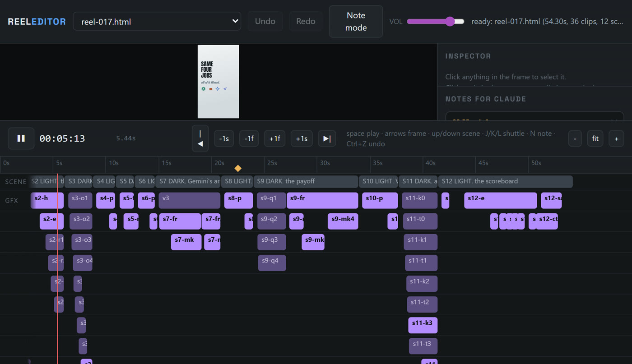The height and width of the screenshot is (364, 632).
Task: Select the s11-k2 clip
Action: point(422,284)
